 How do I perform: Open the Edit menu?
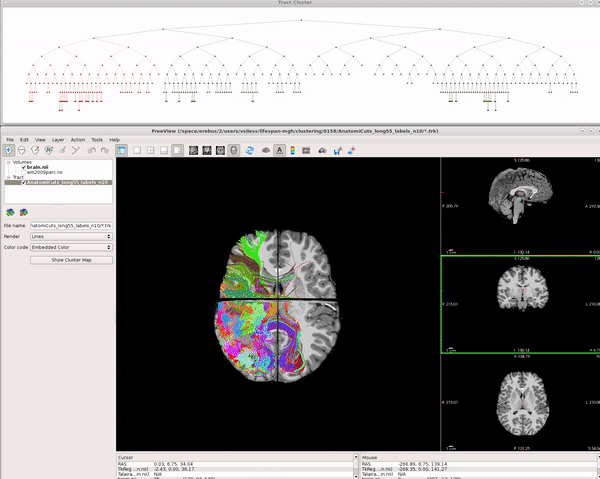(24, 140)
